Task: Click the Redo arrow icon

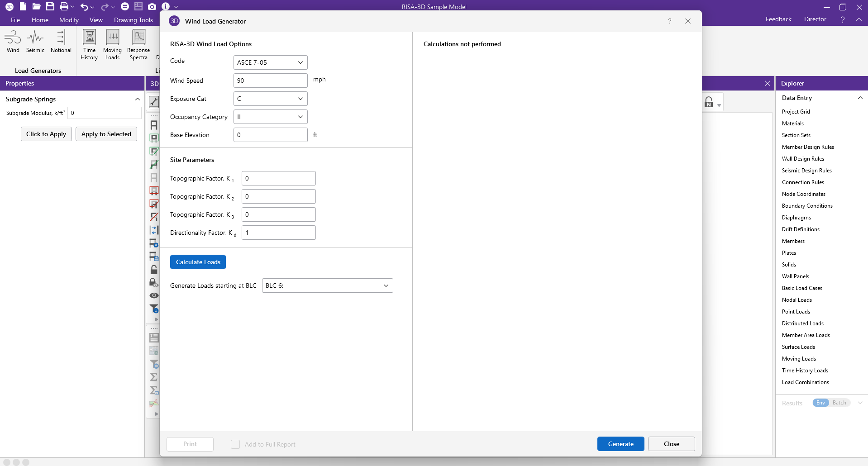Action: (x=105, y=7)
